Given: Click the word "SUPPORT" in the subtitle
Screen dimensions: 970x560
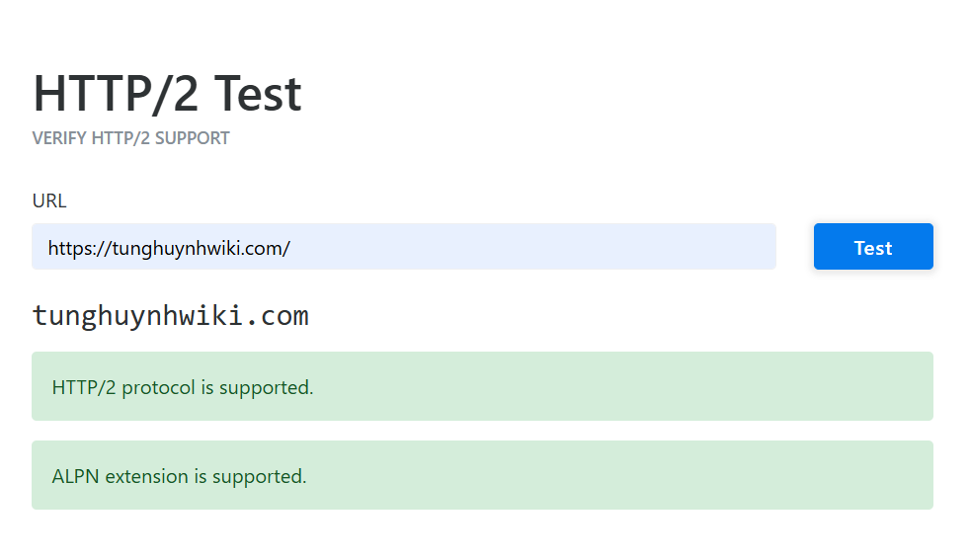Looking at the screenshot, I should pyautogui.click(x=193, y=138).
